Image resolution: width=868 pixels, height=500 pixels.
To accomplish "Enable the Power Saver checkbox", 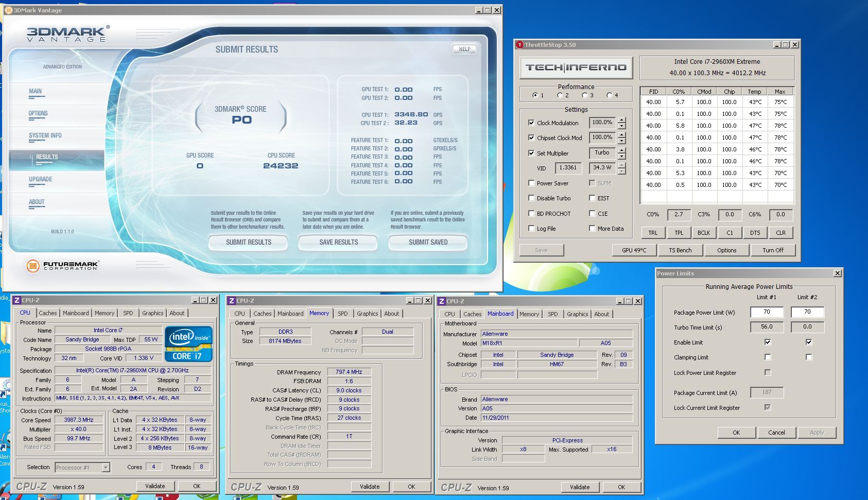I will pyautogui.click(x=531, y=183).
